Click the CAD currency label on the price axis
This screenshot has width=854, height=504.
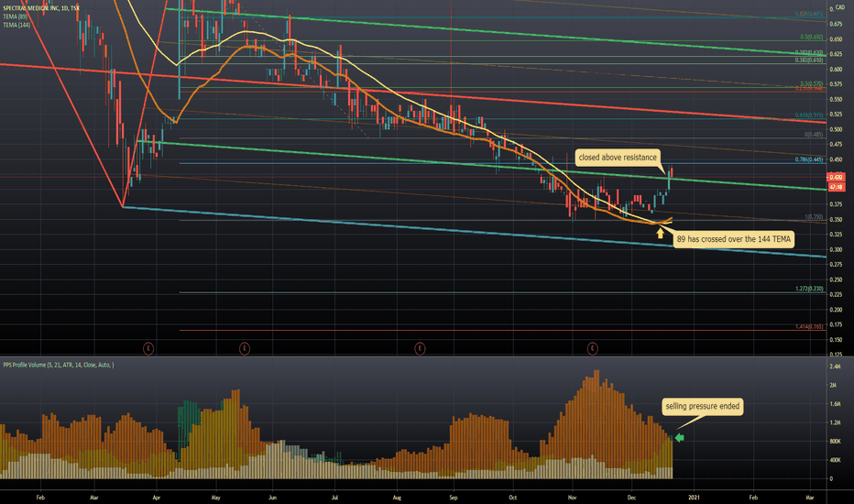coord(840,7)
